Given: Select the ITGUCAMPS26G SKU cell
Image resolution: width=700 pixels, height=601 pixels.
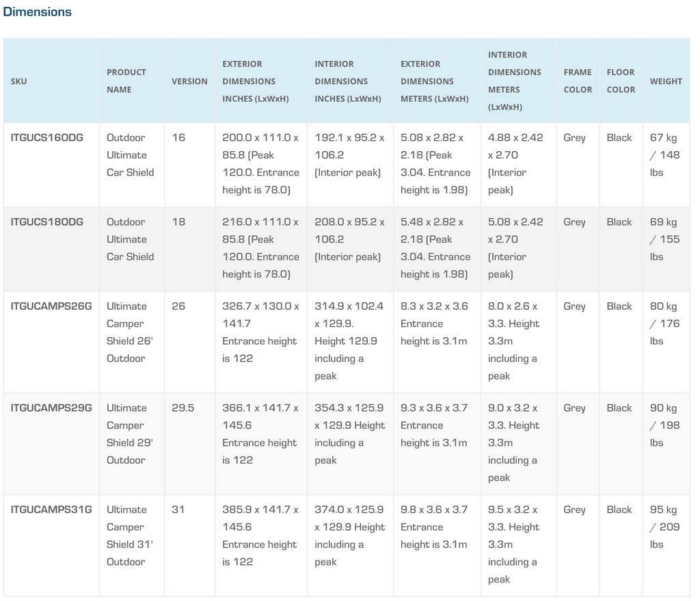Looking at the screenshot, I should (51, 306).
